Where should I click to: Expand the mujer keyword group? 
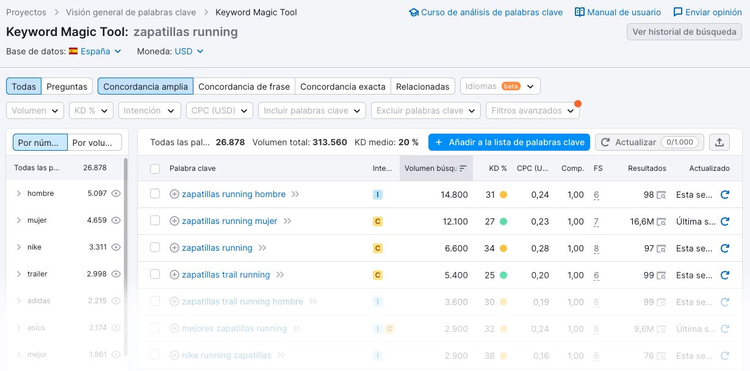19,220
